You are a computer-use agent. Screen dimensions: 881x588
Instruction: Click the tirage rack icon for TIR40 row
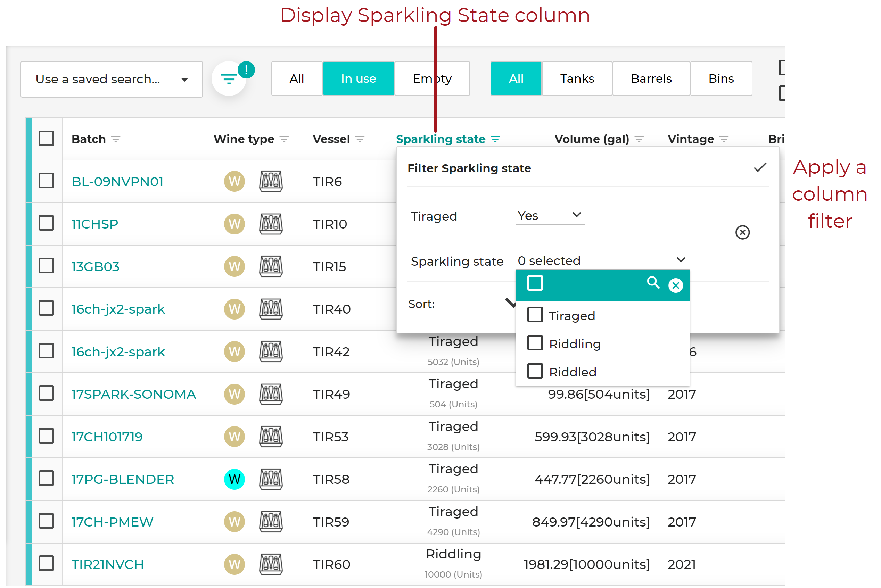271,309
